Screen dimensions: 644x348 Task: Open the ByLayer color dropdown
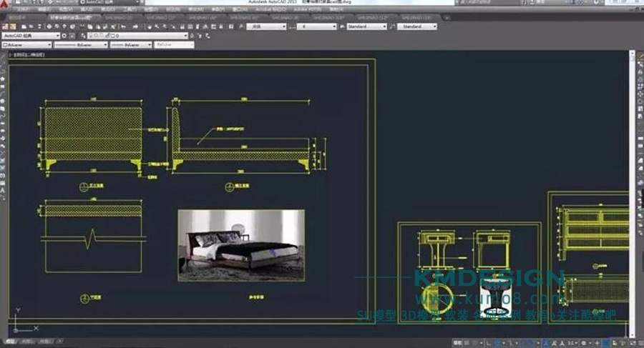[x=26, y=44]
